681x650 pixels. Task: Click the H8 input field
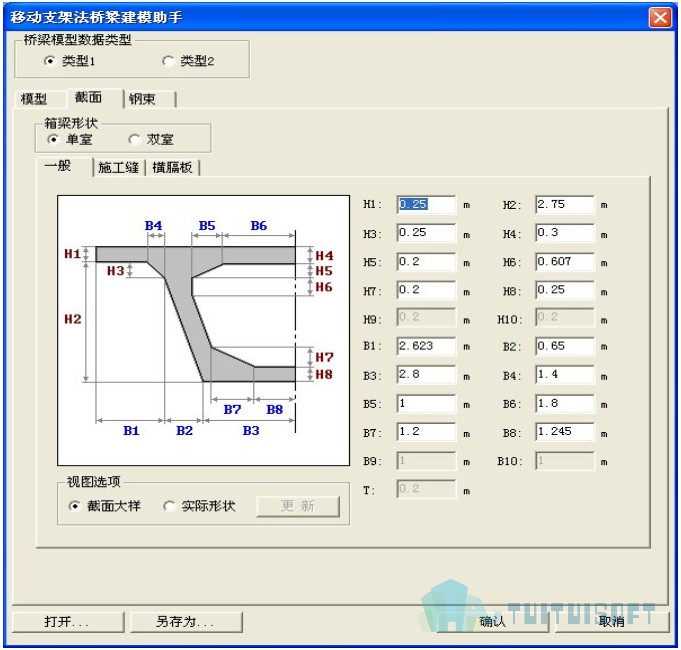point(565,290)
